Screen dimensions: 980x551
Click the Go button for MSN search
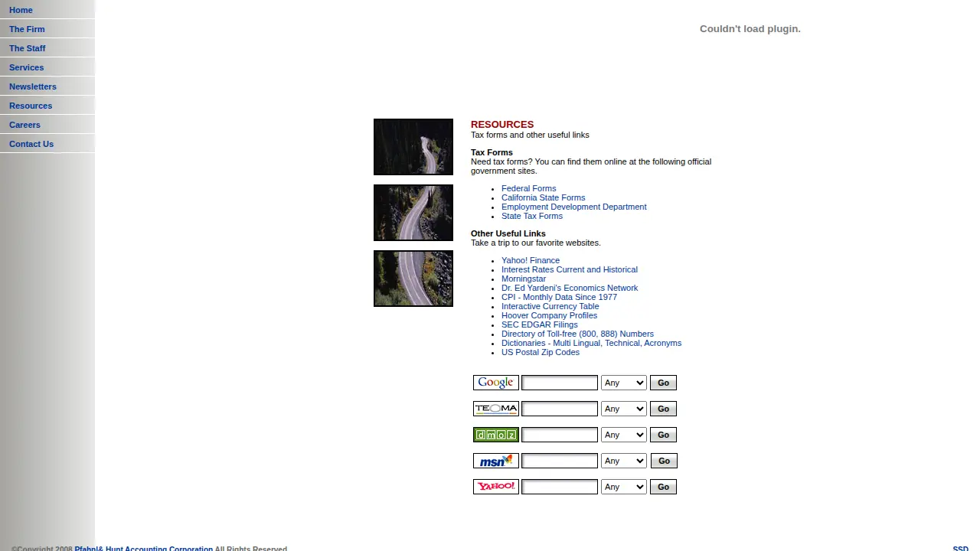click(664, 461)
